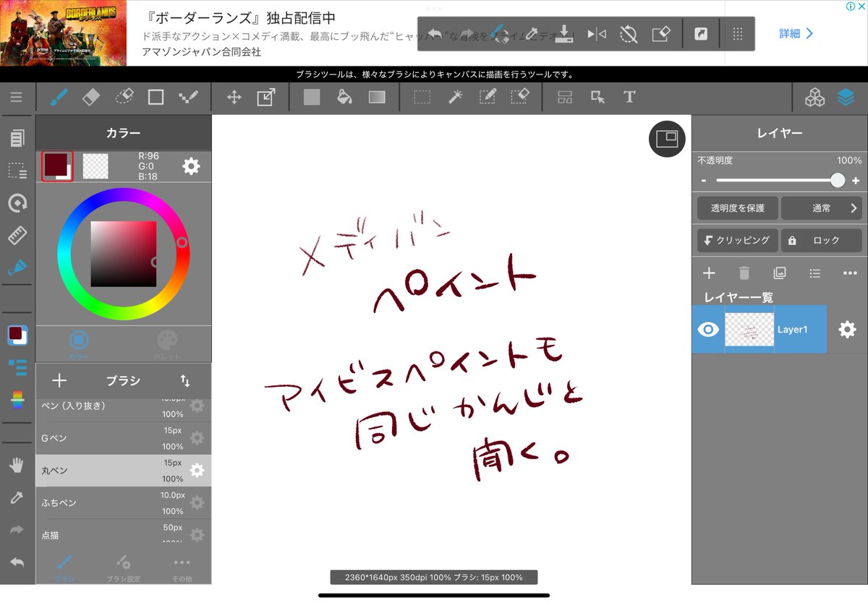Choose the Magic Wand selection tool
868x603 pixels.
[x=455, y=97]
